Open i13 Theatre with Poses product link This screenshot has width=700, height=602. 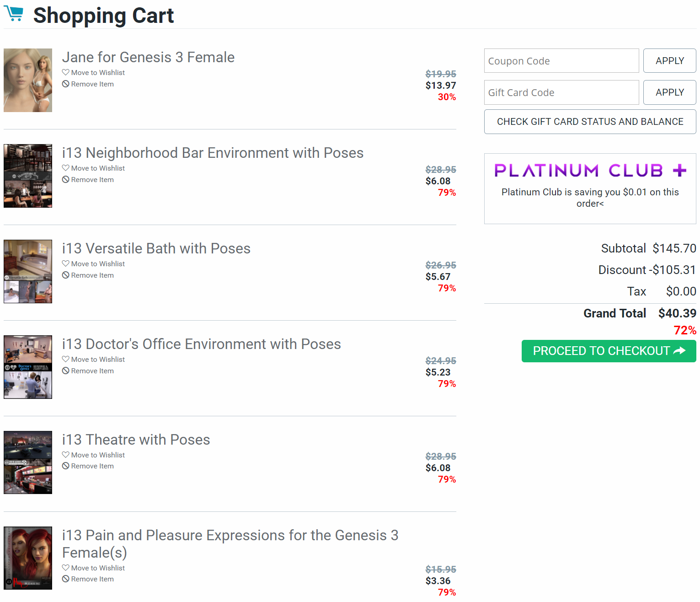pos(136,440)
